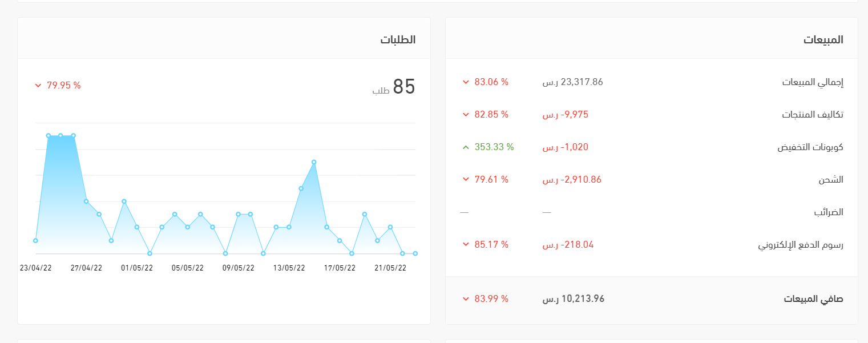Click the red arrow next to 82.85 %
The width and height of the screenshot is (868, 343).
[466, 115]
